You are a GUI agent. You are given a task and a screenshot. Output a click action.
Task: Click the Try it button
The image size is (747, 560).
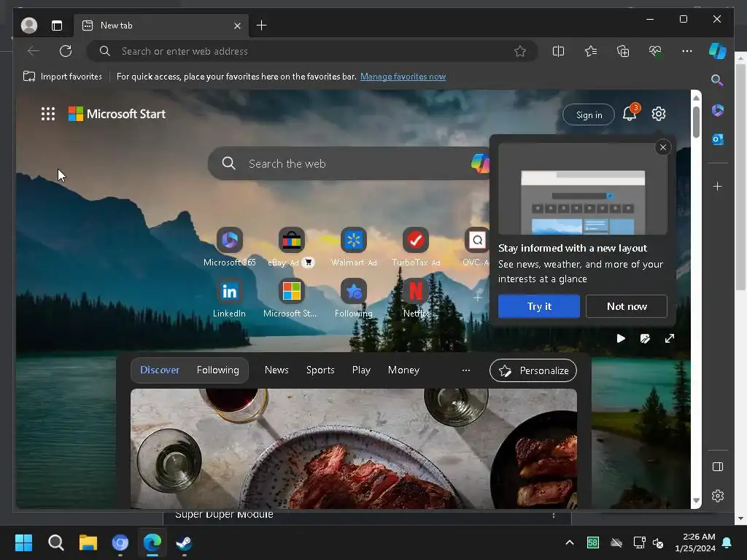pos(539,306)
